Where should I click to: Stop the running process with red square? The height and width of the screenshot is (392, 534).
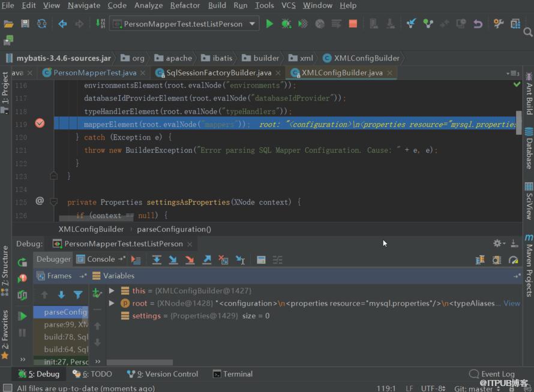pos(353,24)
